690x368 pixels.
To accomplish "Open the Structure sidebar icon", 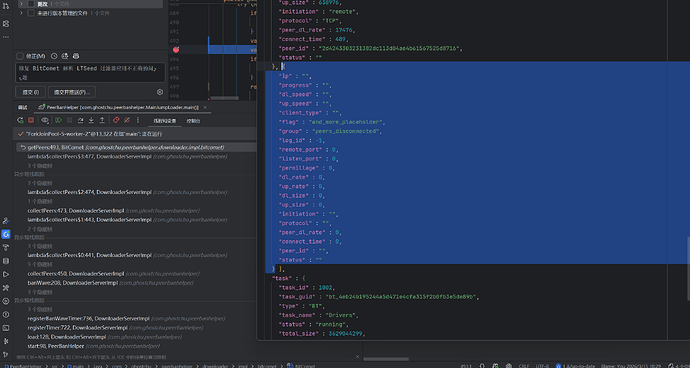I will click(6, 24).
